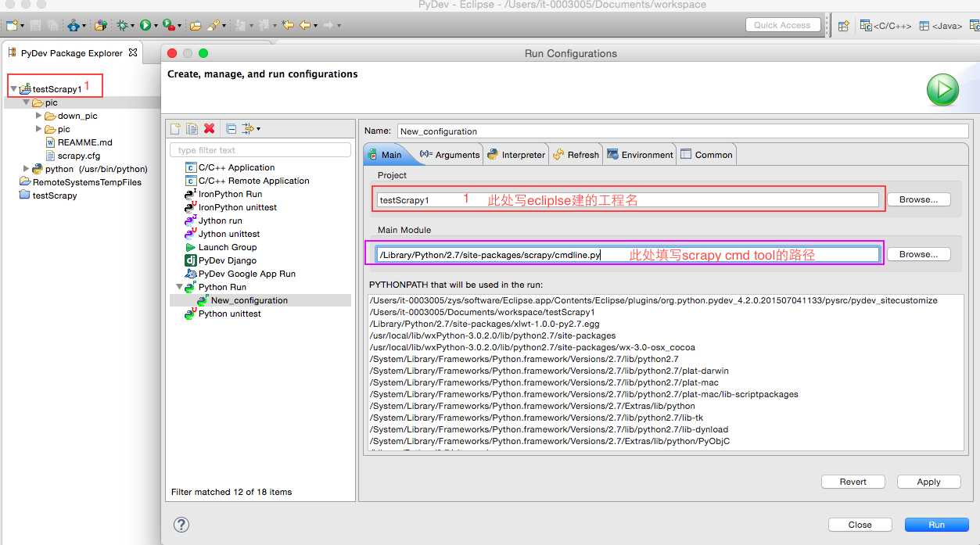Click Collapse All icon in configurations list
The image size is (980, 545).
pos(231,128)
